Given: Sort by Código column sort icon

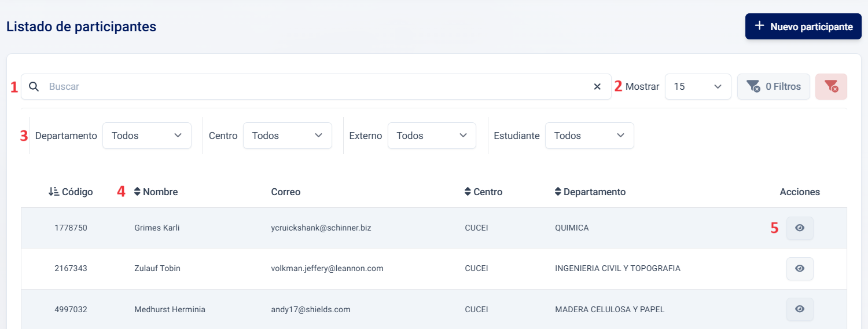Looking at the screenshot, I should (54, 192).
